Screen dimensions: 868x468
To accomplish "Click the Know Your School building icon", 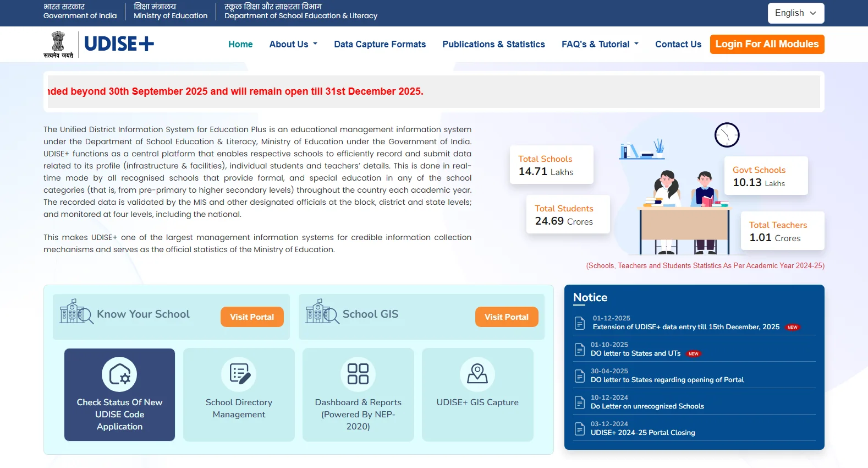I will coord(76,311).
